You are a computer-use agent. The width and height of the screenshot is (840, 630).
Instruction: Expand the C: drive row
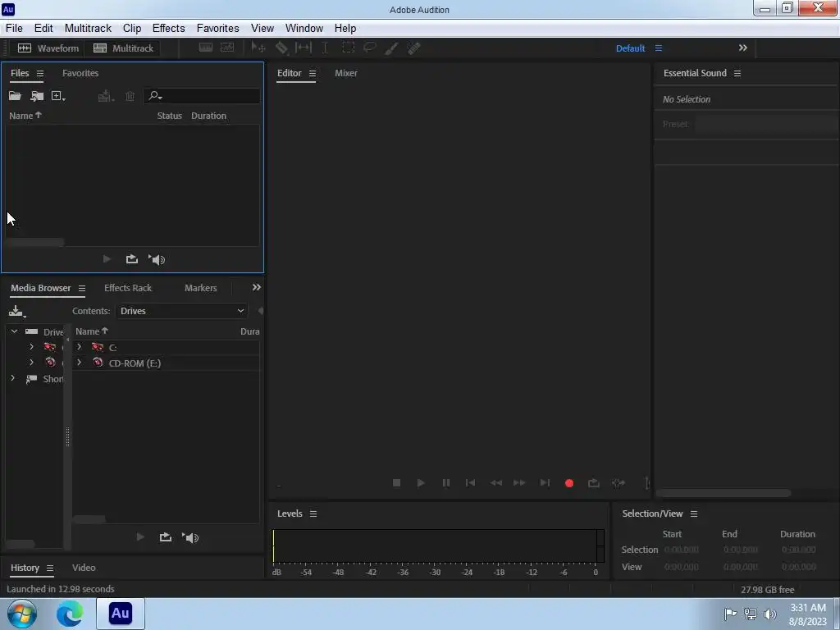[x=80, y=347]
